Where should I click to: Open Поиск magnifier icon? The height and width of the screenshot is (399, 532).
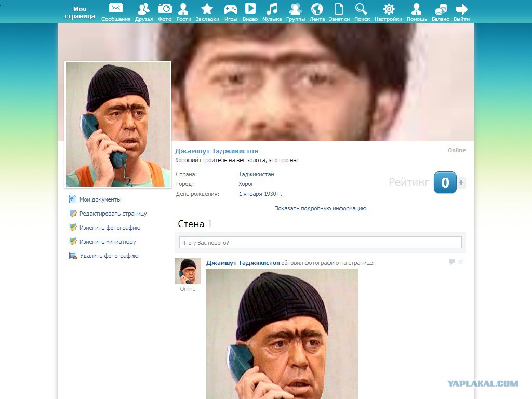tap(361, 8)
